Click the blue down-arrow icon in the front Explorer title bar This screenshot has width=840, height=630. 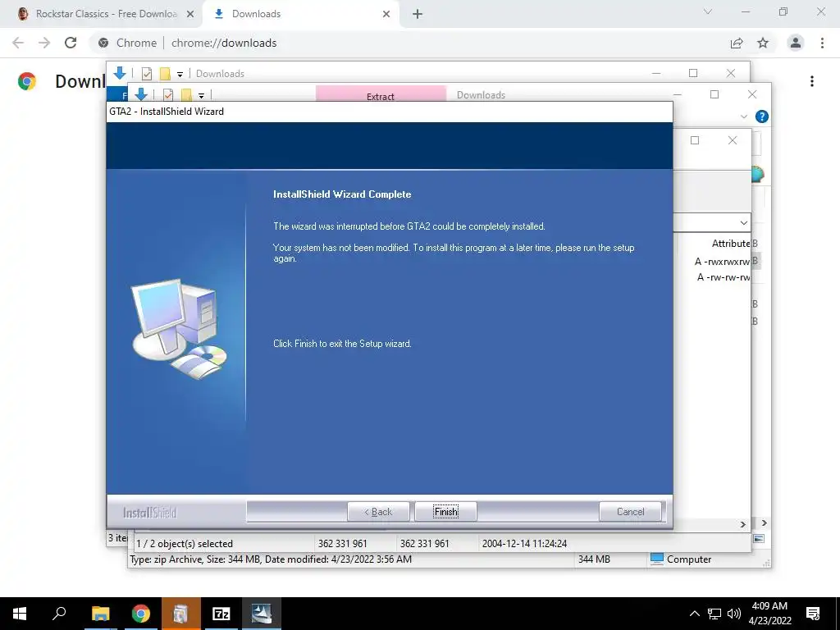(x=141, y=94)
